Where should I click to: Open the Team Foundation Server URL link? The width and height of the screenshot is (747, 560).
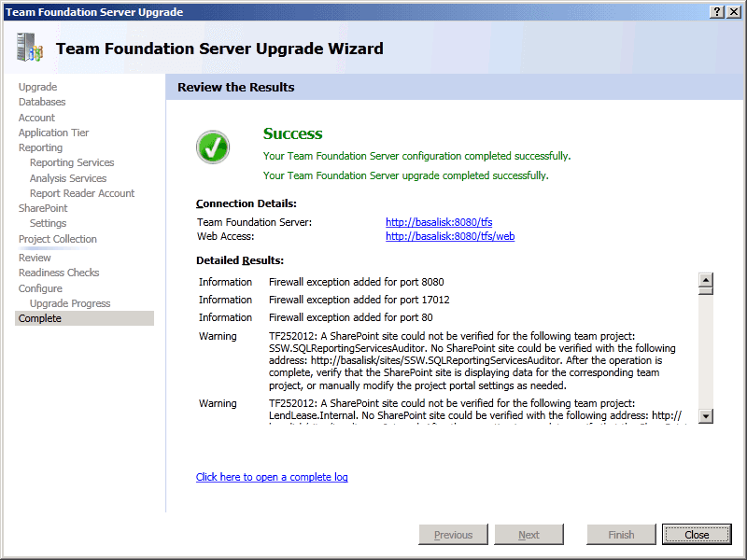coord(438,222)
